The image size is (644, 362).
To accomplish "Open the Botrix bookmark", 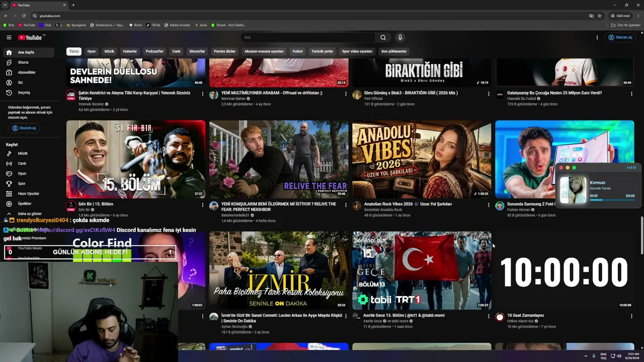I will (x=135, y=25).
